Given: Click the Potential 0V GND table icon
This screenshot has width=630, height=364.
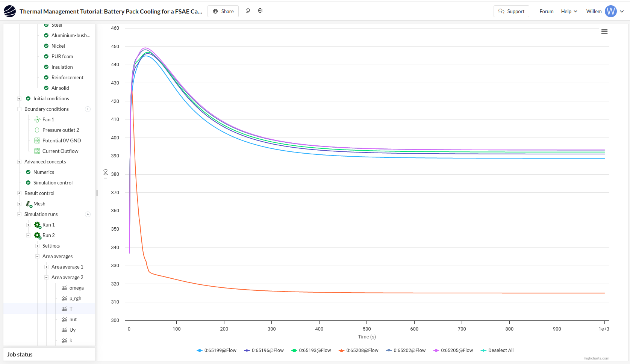Looking at the screenshot, I should click(x=37, y=140).
